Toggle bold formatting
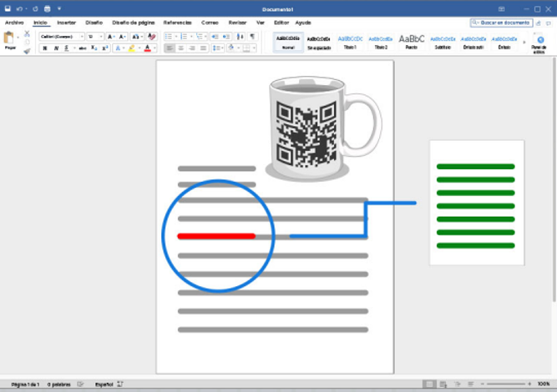This screenshot has width=557, height=392. pos(45,48)
